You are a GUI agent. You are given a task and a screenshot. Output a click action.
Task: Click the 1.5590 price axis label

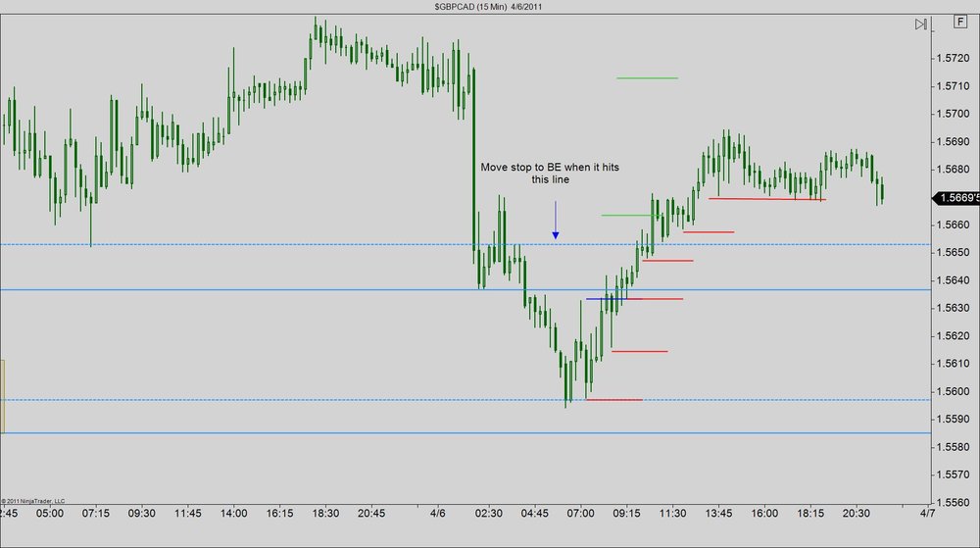(953, 420)
